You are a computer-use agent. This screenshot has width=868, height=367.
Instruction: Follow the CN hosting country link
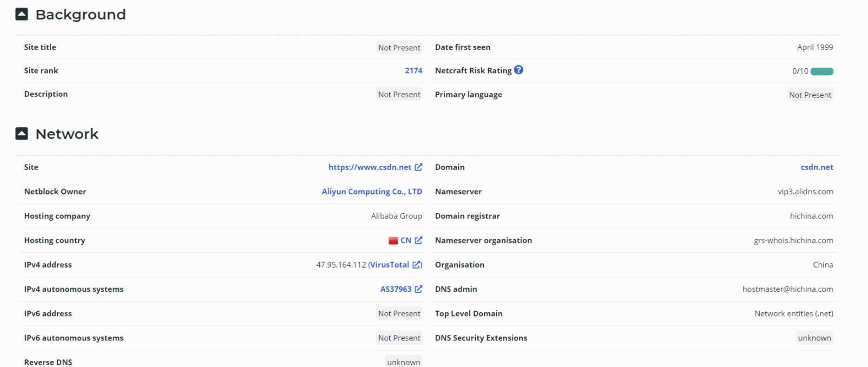[x=406, y=240]
